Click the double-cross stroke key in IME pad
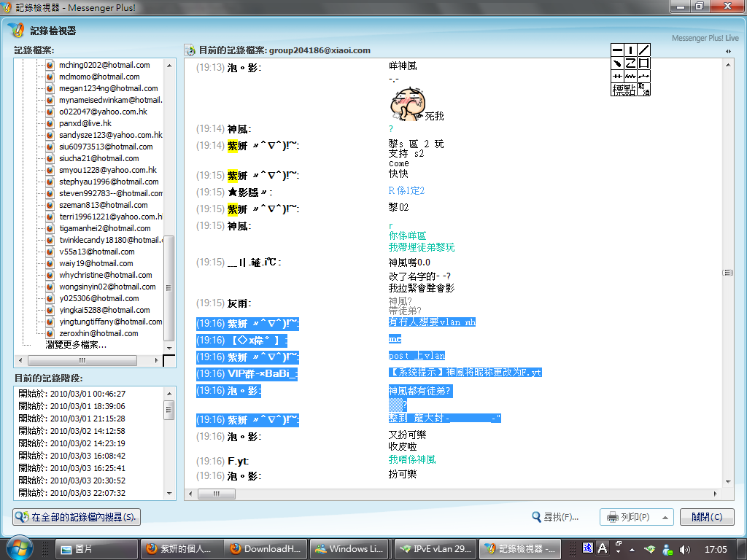The height and width of the screenshot is (560, 747). click(617, 76)
